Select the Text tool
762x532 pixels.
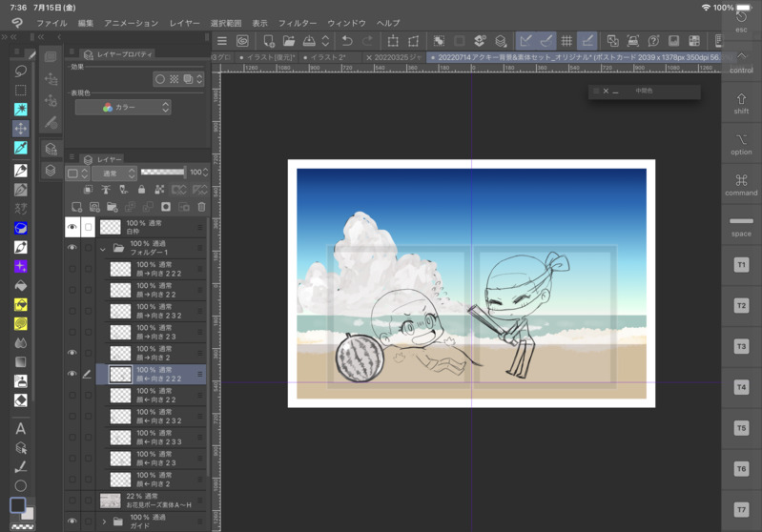coord(20,429)
